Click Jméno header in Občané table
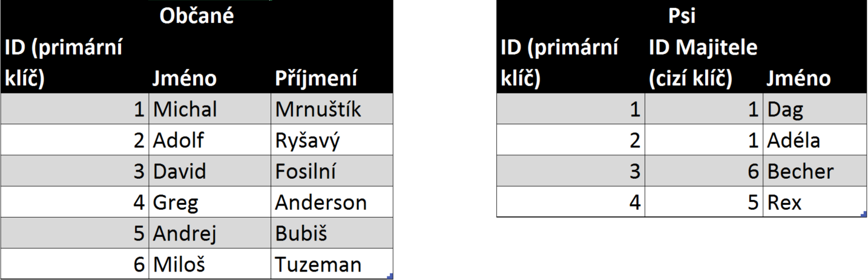The width and height of the screenshot is (868, 280). click(184, 79)
